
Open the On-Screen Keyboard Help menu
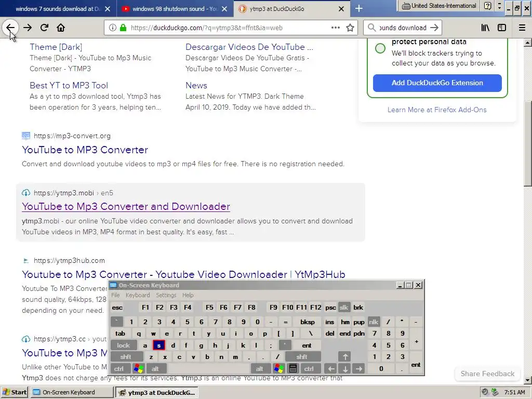pyautogui.click(x=188, y=295)
